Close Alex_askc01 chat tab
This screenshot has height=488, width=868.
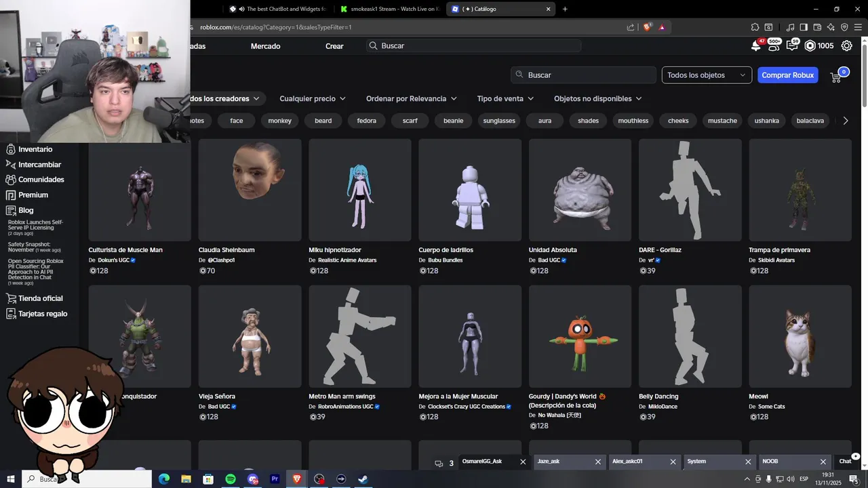(673, 462)
